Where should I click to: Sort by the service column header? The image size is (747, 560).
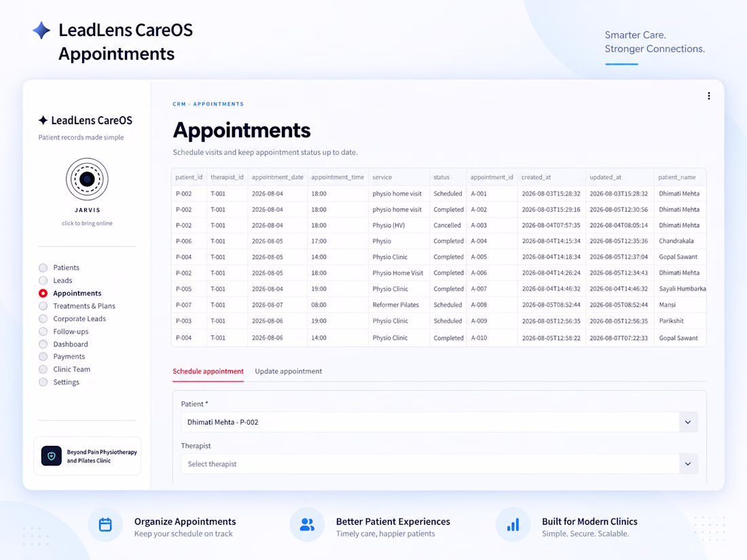coord(399,177)
